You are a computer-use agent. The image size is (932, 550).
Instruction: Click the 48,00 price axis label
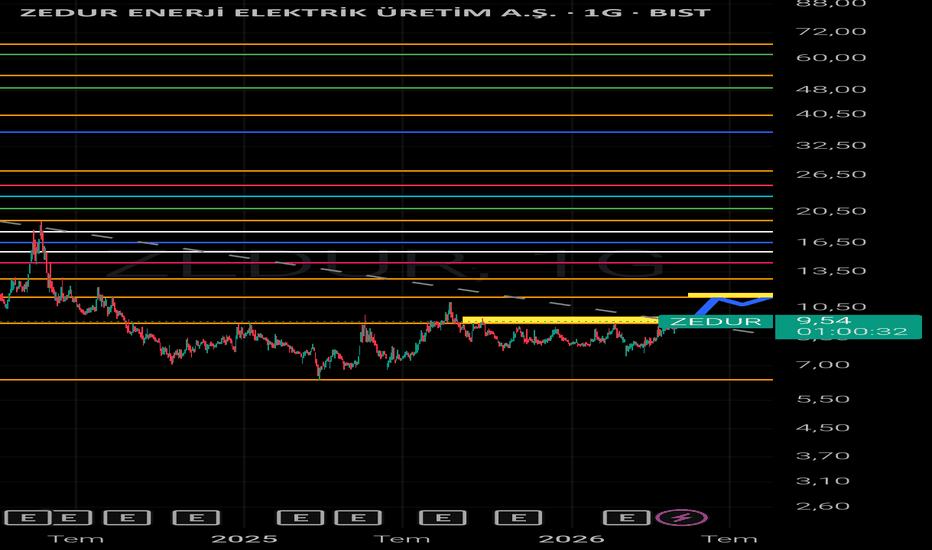pos(831,89)
